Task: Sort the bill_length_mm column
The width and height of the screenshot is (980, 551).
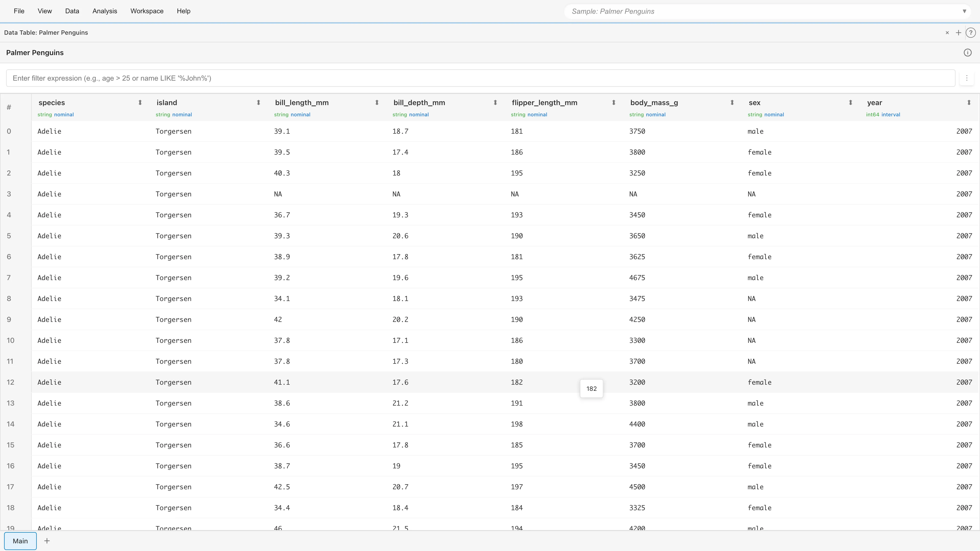Action: 377,103
